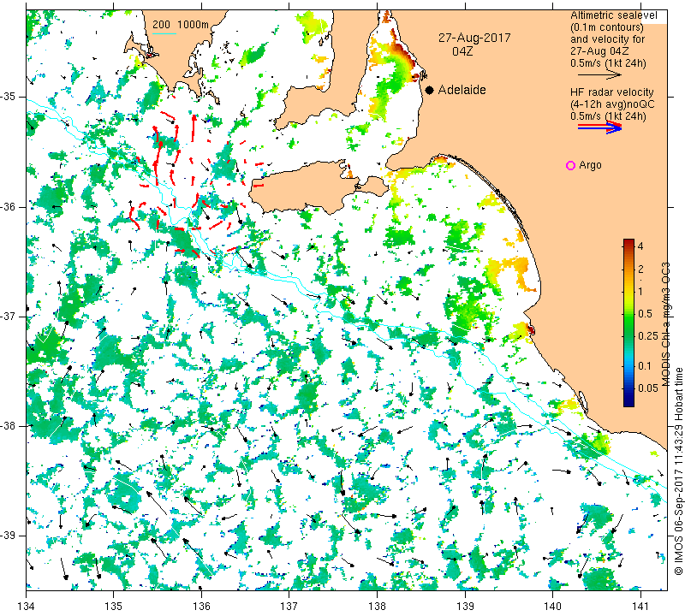Click the 4 mark on chlorophyll colorbar
Viewport: 685px width, 616px height.
click(640, 246)
